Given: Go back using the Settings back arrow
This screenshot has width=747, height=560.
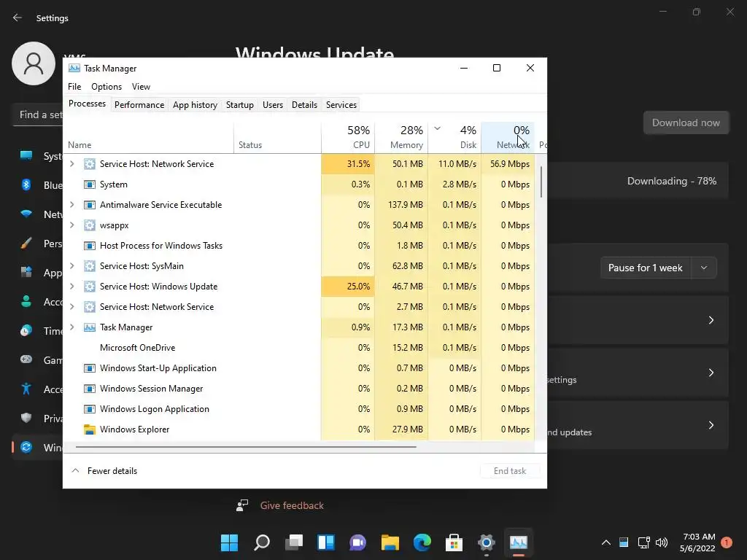Looking at the screenshot, I should click(x=18, y=17).
